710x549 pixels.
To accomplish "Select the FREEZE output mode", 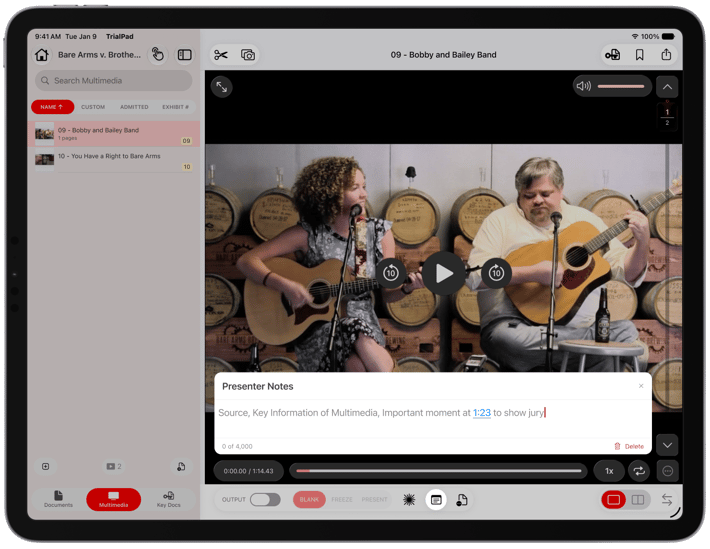I will [x=342, y=500].
